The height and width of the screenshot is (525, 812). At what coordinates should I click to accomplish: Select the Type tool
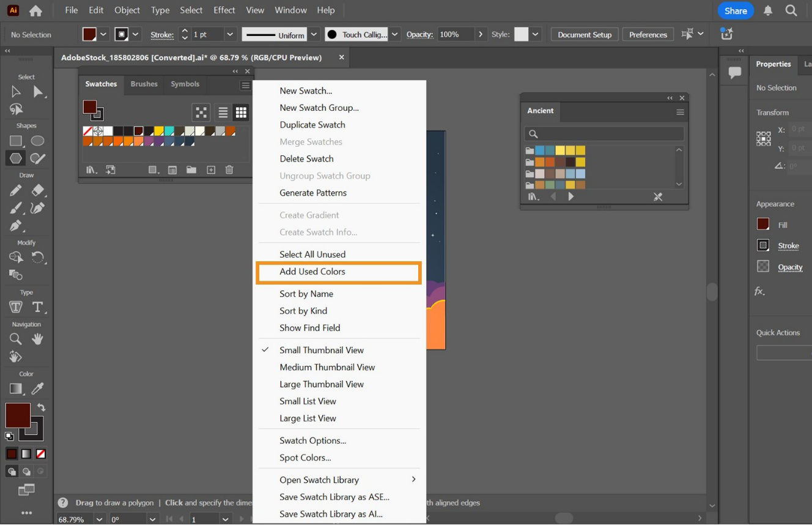38,307
